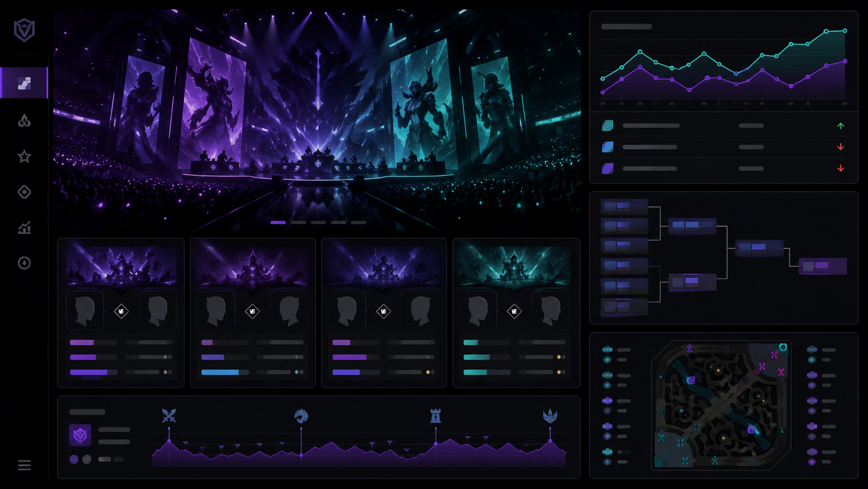Click the purple tower at minimap top-left lane
The image size is (868, 489).
pos(689,349)
